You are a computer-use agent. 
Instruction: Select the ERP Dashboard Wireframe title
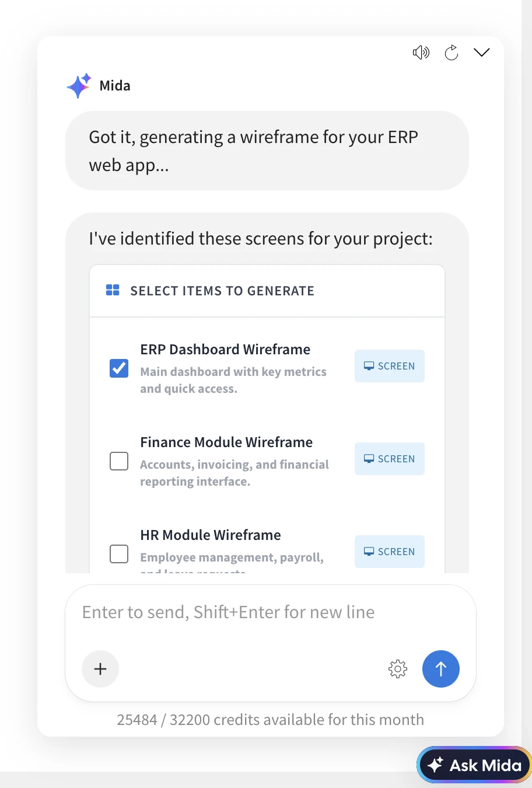click(225, 350)
